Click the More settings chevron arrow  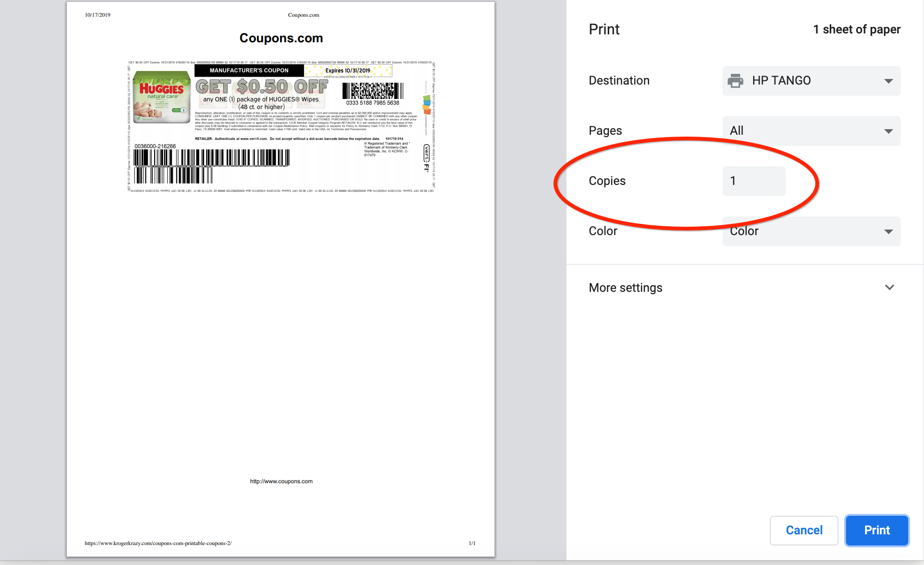pyautogui.click(x=889, y=287)
